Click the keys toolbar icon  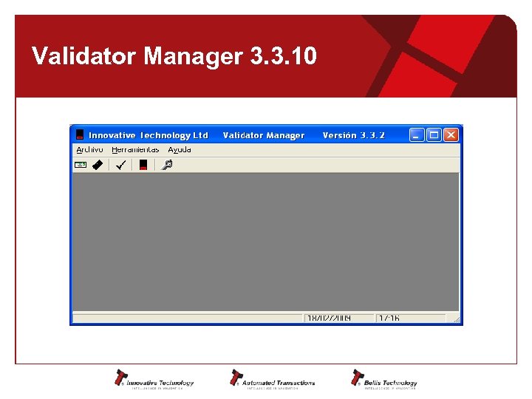166,165
